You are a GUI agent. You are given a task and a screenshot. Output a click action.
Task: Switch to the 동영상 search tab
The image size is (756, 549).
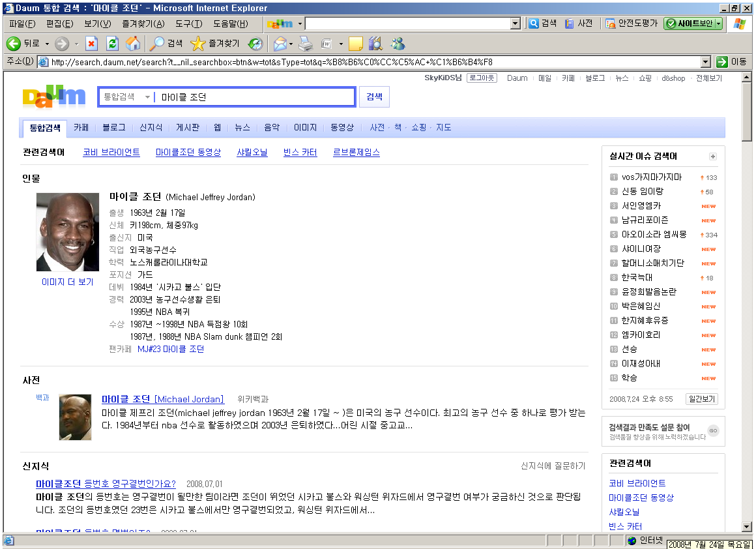pos(342,127)
